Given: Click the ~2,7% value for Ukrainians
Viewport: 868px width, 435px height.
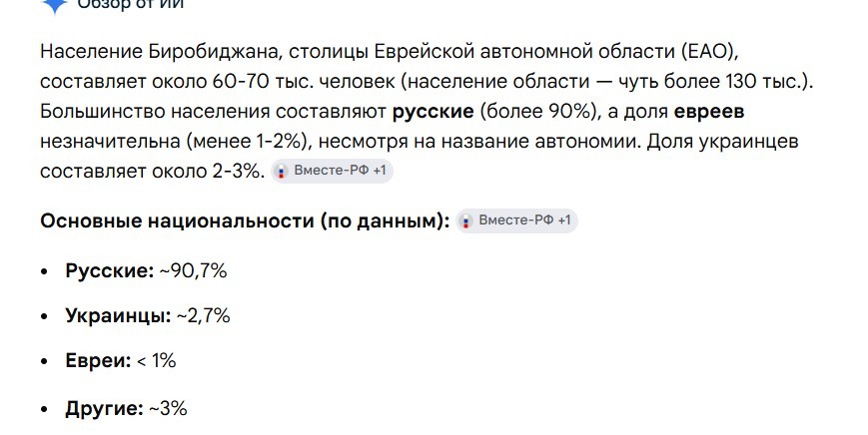Looking at the screenshot, I should pyautogui.click(x=203, y=315).
